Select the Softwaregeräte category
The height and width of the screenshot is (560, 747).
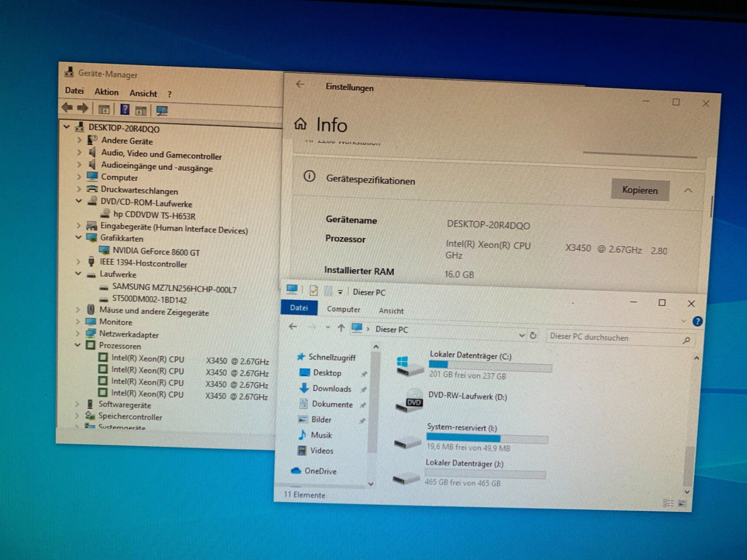[124, 404]
